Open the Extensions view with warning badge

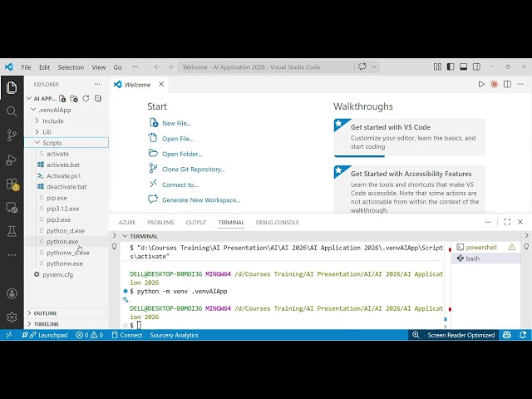coord(12,184)
